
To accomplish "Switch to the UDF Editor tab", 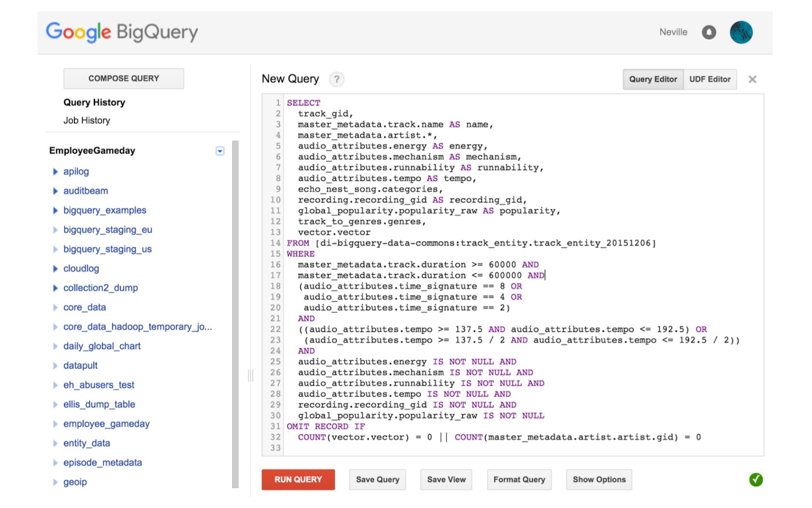I will point(710,79).
